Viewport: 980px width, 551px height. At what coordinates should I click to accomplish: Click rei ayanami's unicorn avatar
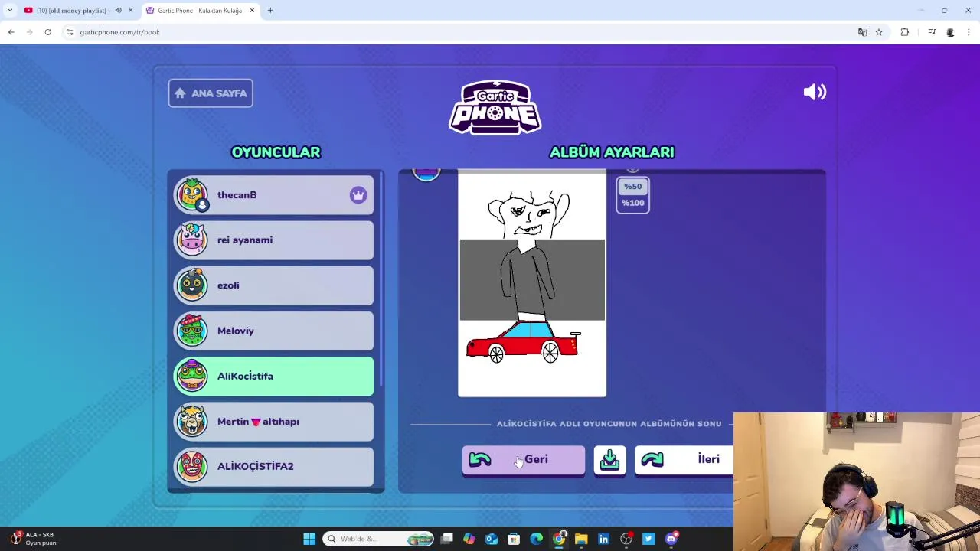point(191,240)
